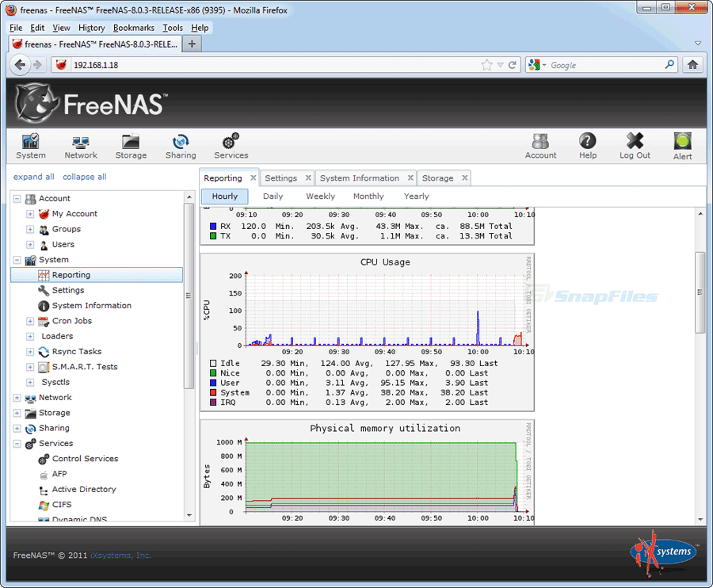713x588 pixels.
Task: Click the expand all link
Action: 33,177
